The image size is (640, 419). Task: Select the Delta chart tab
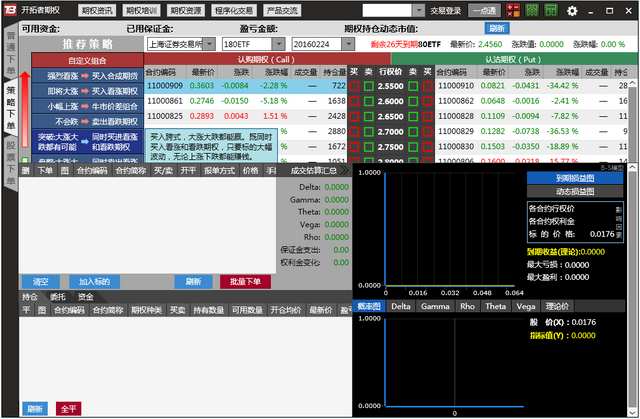401,306
